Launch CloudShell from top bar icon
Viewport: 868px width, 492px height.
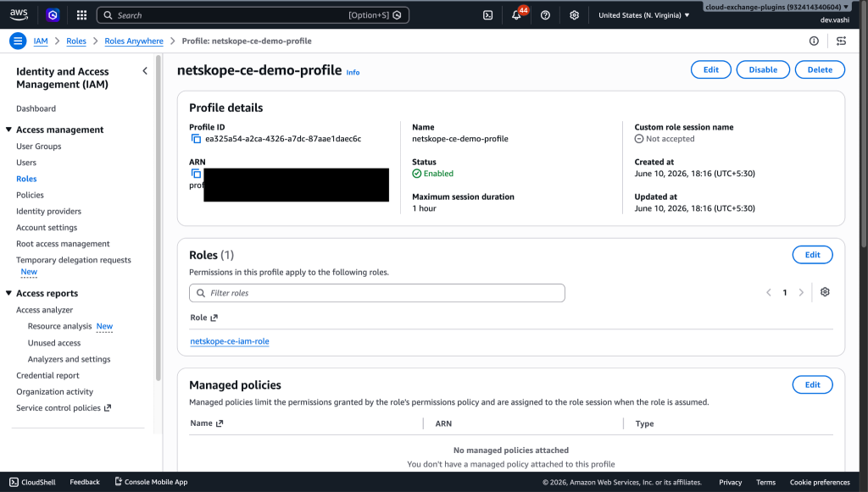(487, 15)
